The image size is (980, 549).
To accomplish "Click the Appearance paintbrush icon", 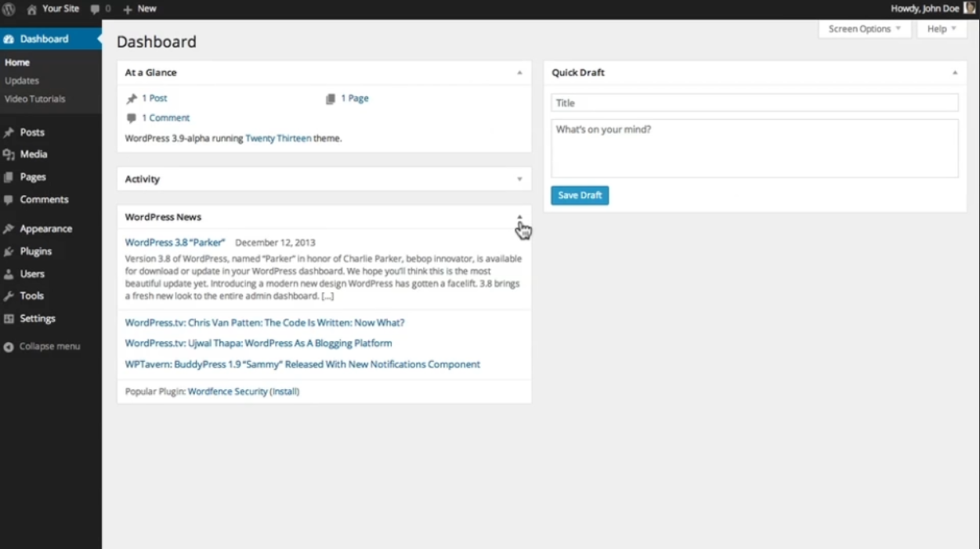I will click(x=9, y=229).
